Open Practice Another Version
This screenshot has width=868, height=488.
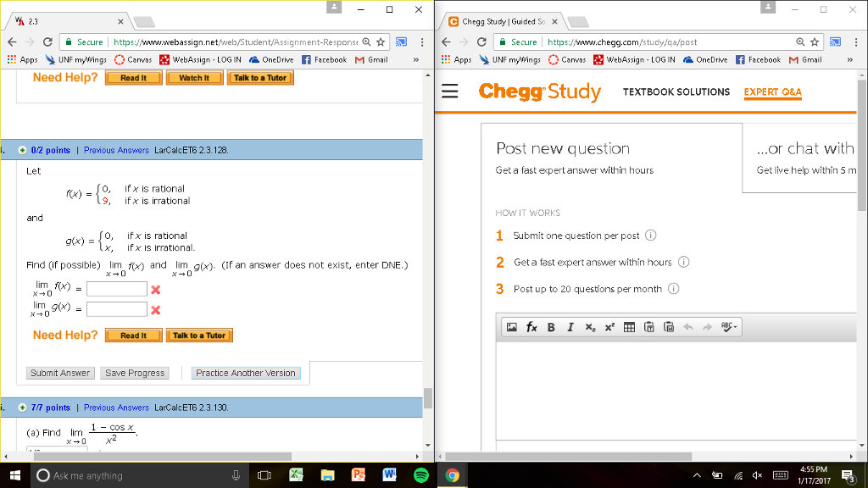pos(246,373)
